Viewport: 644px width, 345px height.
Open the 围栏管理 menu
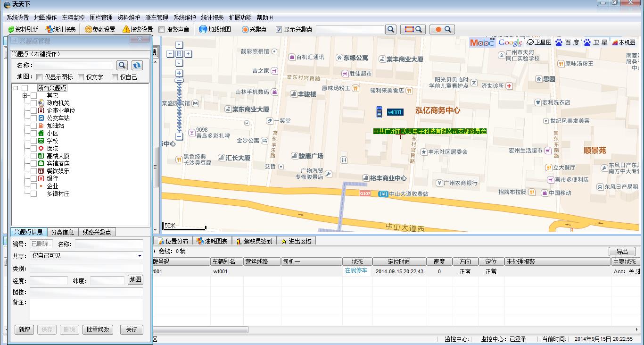pyautogui.click(x=101, y=17)
